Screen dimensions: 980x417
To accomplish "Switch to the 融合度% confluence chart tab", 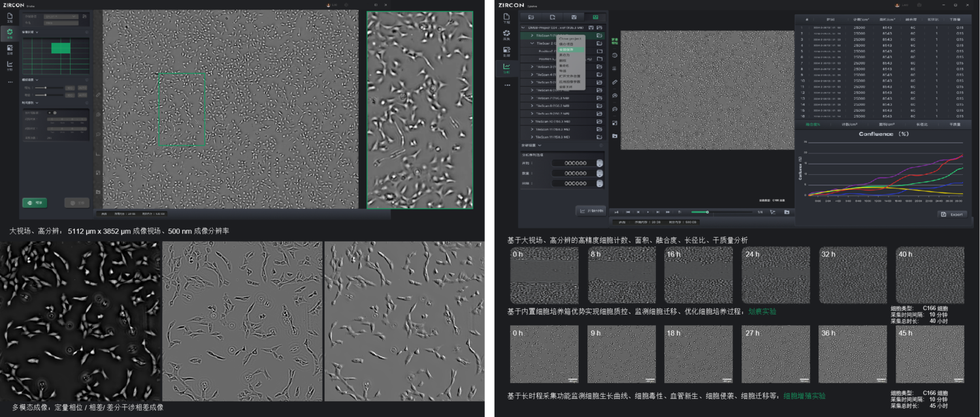I will pos(813,124).
